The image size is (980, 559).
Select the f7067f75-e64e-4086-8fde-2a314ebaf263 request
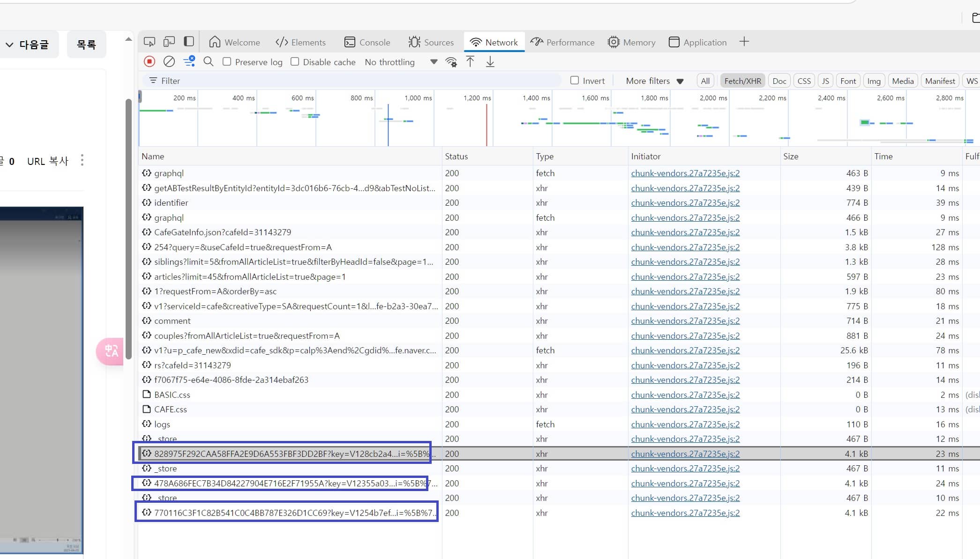pos(290,380)
